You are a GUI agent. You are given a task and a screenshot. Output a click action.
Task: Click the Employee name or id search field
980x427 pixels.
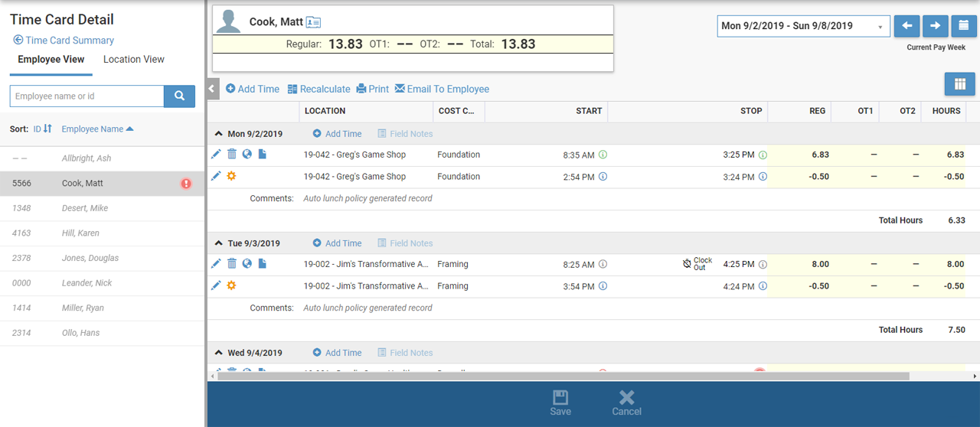coord(87,96)
